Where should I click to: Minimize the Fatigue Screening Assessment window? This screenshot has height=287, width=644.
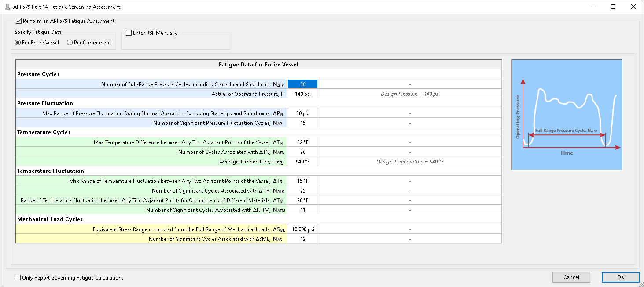(593, 7)
